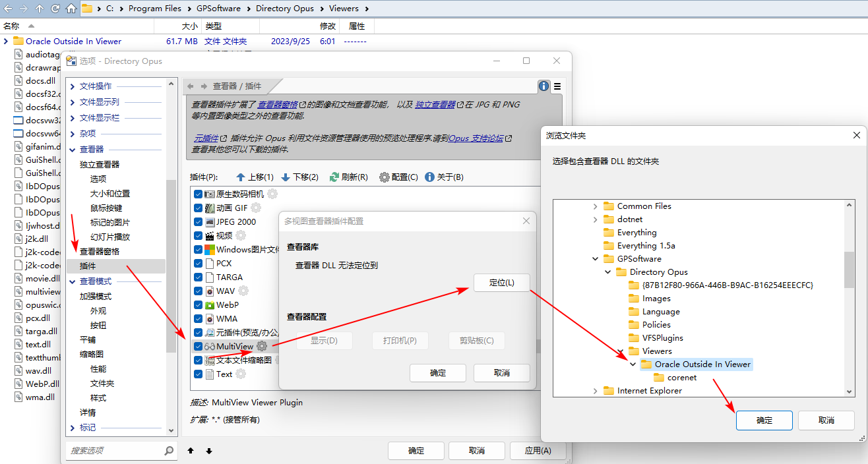The image size is (868, 464).
Task: Toggle the TARGA plugin checkbox
Action: click(198, 277)
